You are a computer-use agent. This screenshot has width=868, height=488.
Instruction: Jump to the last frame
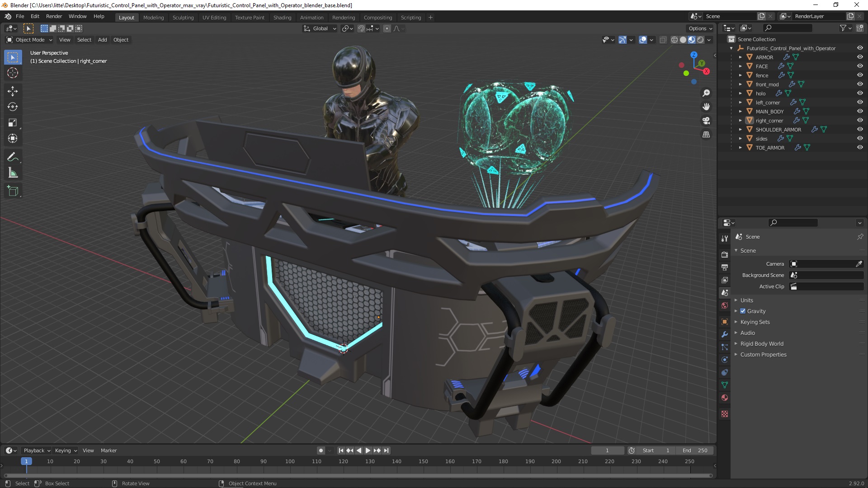click(x=386, y=450)
